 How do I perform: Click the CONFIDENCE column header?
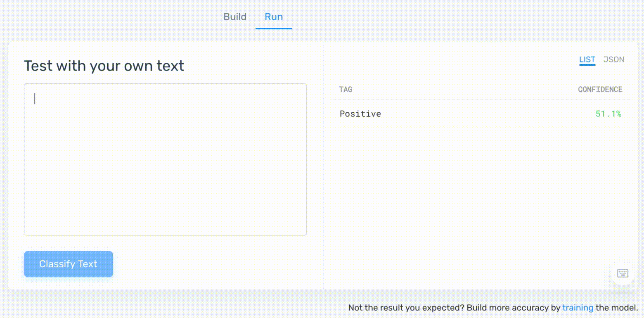click(x=600, y=90)
